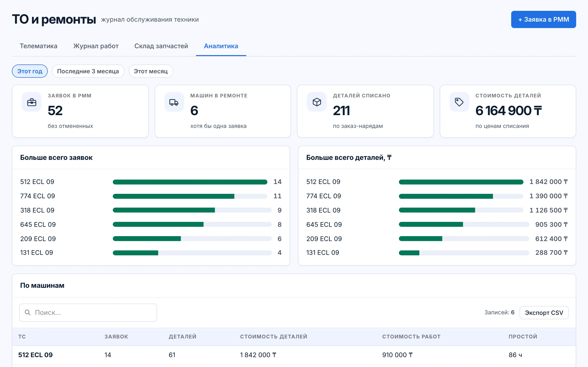Click the 645 ECL 09 parts cost bar
588x367 pixels.
coord(464,224)
